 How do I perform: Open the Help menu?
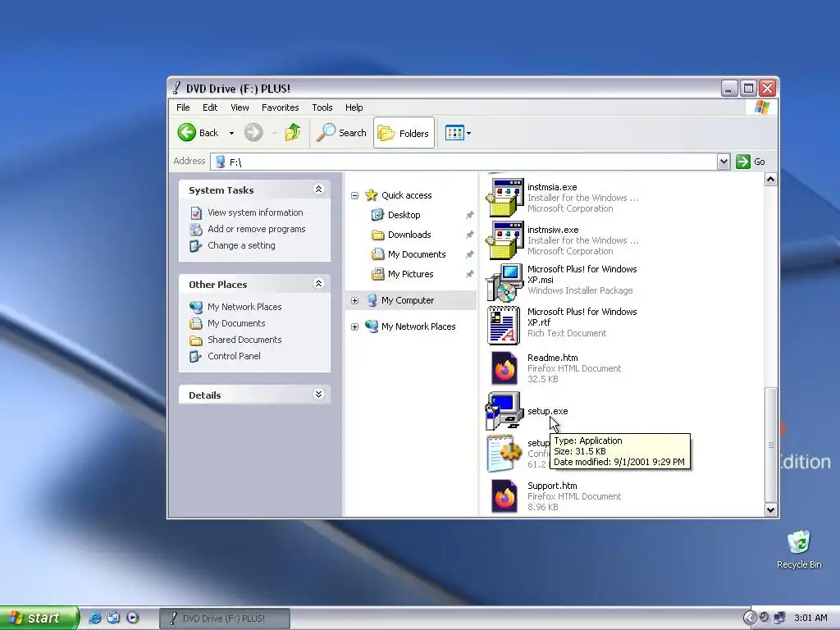click(x=354, y=107)
